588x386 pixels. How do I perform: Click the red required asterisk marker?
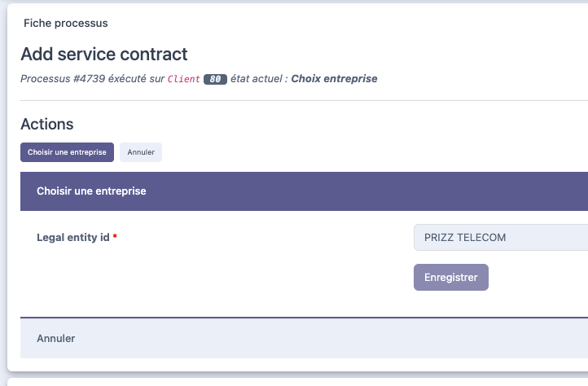point(116,237)
